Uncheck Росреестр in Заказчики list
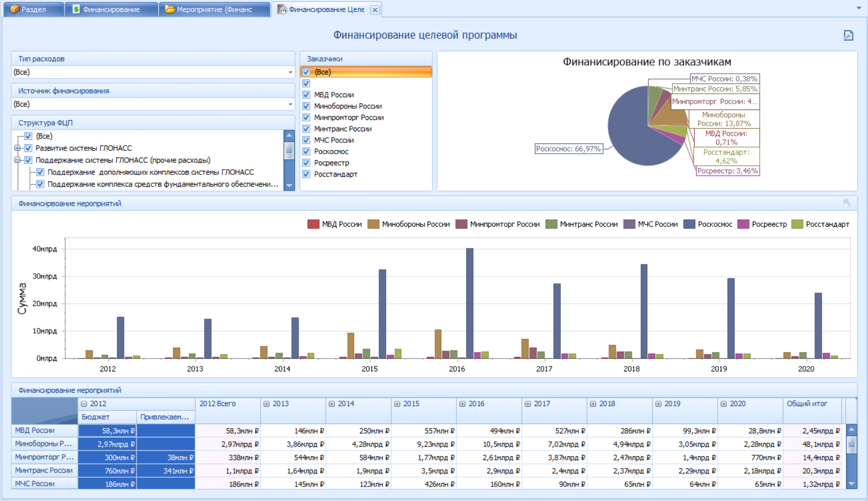 [x=306, y=163]
